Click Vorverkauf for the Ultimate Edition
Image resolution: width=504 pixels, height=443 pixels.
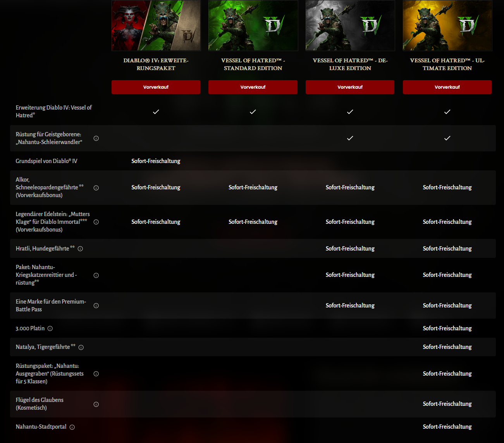[447, 87]
